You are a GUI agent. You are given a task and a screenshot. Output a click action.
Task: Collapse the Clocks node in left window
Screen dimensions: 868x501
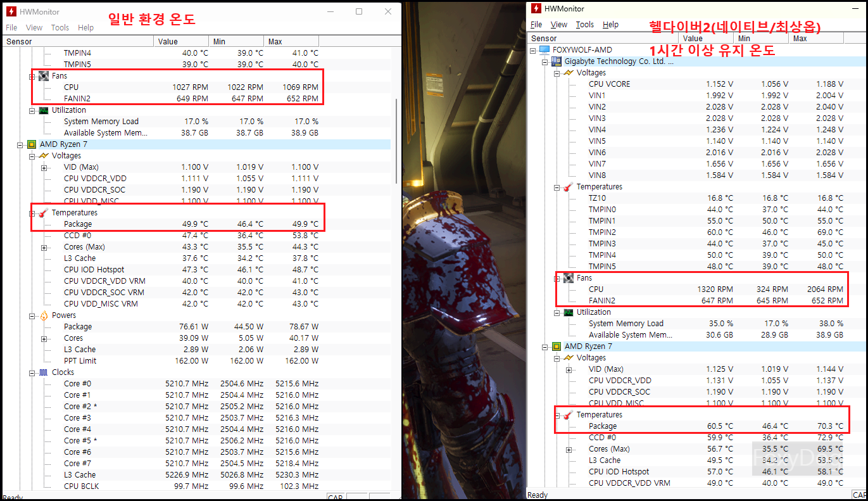[x=32, y=372]
